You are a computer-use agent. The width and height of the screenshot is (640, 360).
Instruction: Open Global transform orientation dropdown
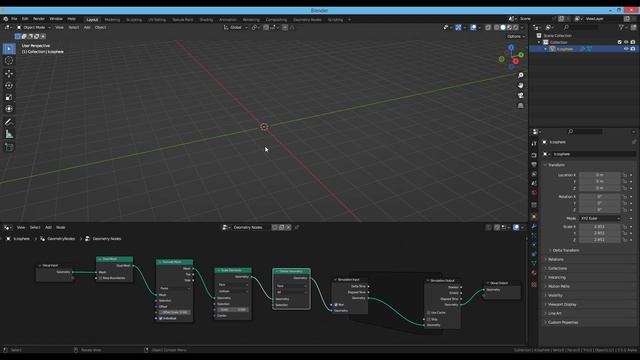(x=236, y=27)
